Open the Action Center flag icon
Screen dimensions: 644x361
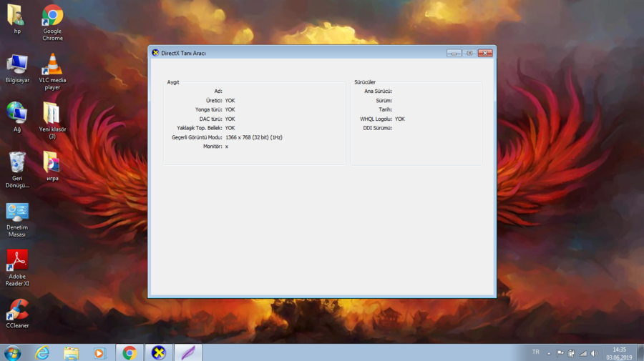coord(560,353)
